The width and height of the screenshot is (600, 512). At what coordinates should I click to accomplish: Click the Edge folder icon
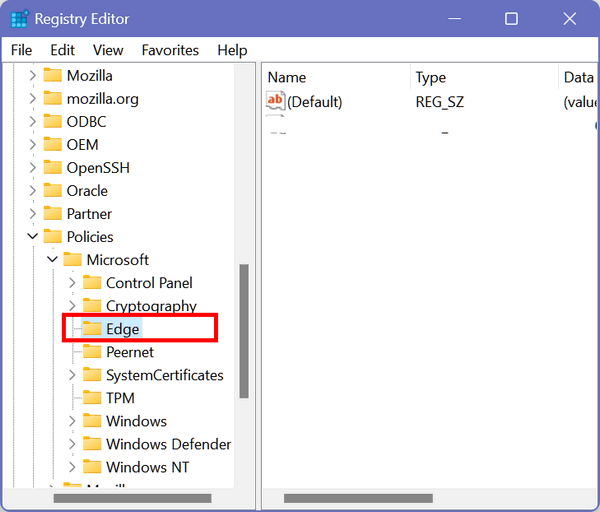tap(92, 328)
